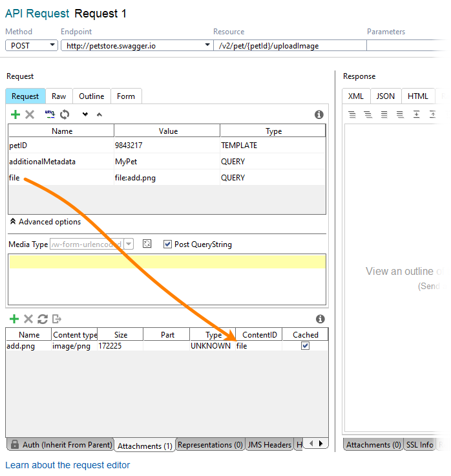Image resolution: width=451 pixels, height=476 pixels.
Task: Select the file:add.png value cell
Action: (x=167, y=178)
